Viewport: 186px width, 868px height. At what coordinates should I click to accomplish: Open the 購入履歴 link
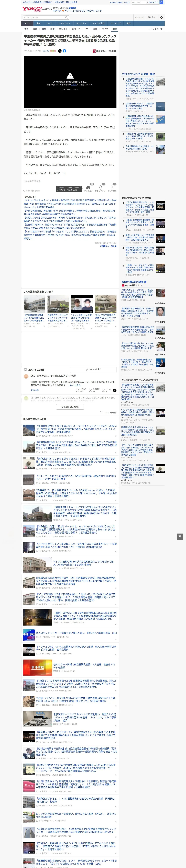[152, 18]
